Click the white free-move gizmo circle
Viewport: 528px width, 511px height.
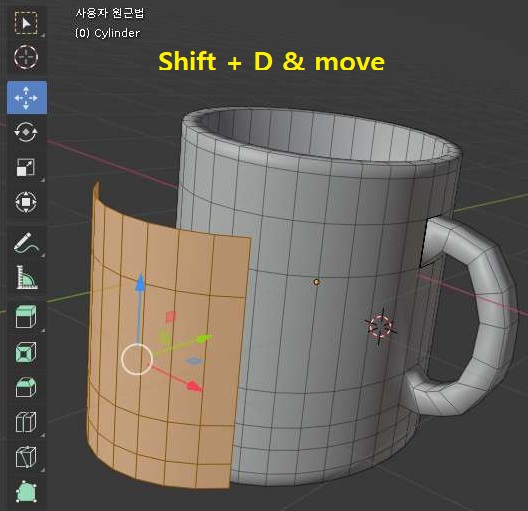pos(137,359)
